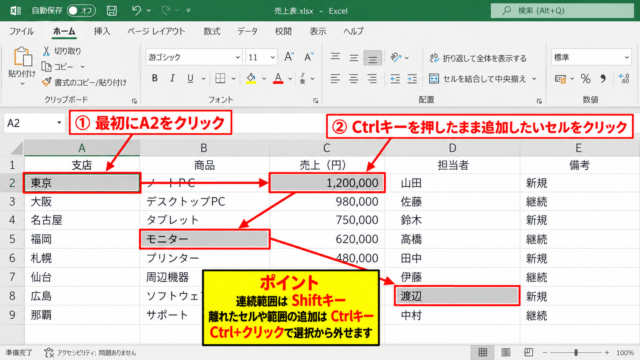The height and width of the screenshot is (360, 640).
Task: Click the Bottom Align icon
Action: [372, 58]
